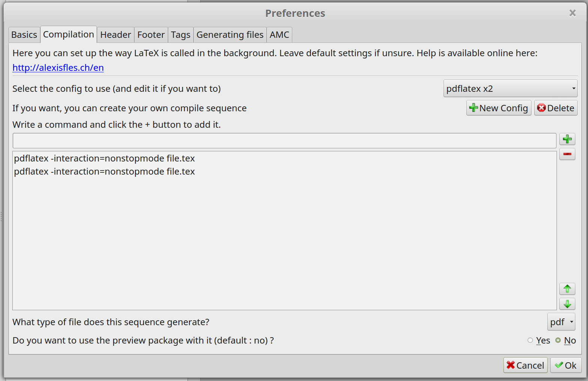588x381 pixels.
Task: Create a New Config
Action: tap(499, 108)
